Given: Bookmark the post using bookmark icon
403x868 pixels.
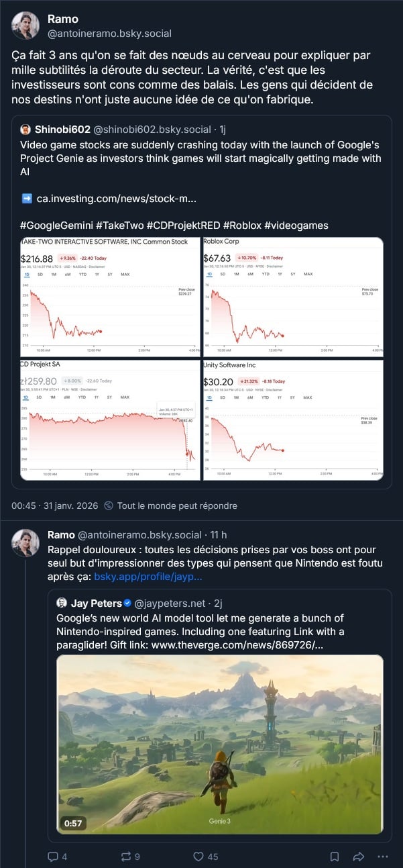Looking at the screenshot, I should pos(335,857).
